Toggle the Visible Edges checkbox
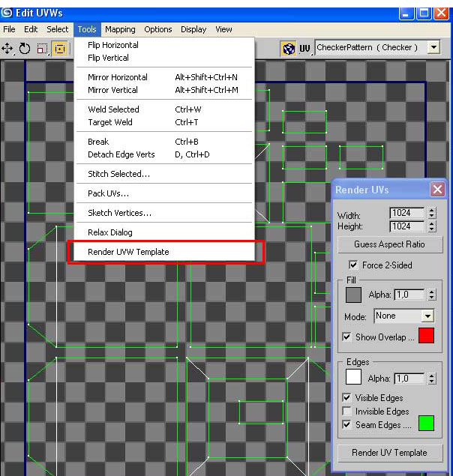Viewport: 453px width, 476px height. pyautogui.click(x=346, y=398)
